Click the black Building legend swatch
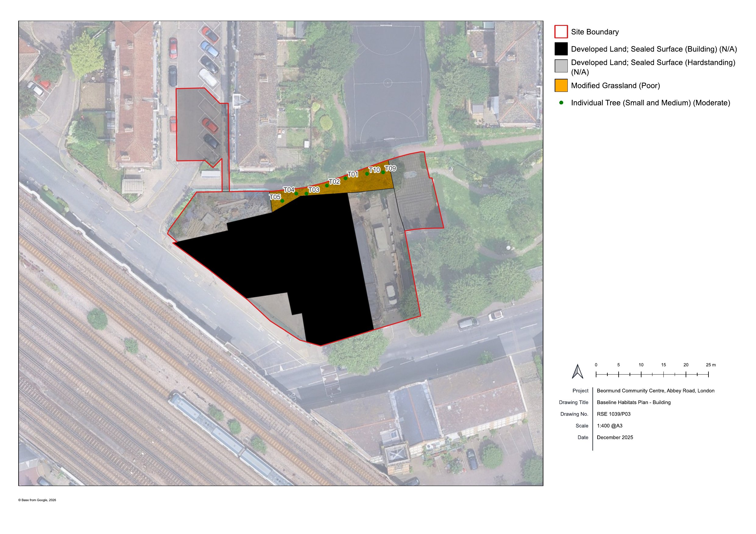The height and width of the screenshot is (534, 756). [561, 49]
